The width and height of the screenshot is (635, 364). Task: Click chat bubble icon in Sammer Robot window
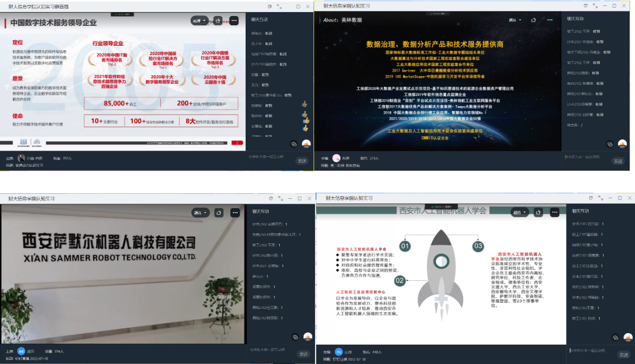[296, 337]
